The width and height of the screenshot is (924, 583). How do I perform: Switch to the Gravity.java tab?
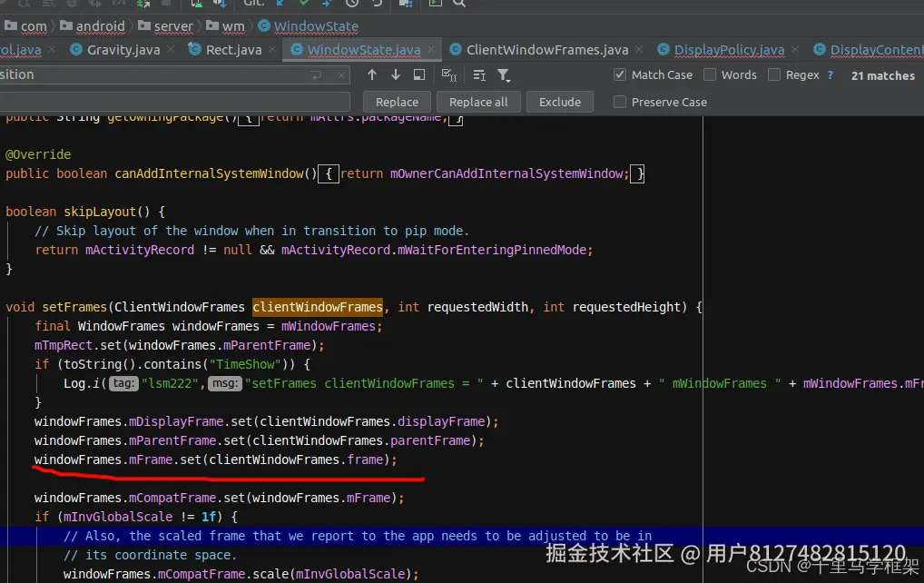(x=123, y=50)
